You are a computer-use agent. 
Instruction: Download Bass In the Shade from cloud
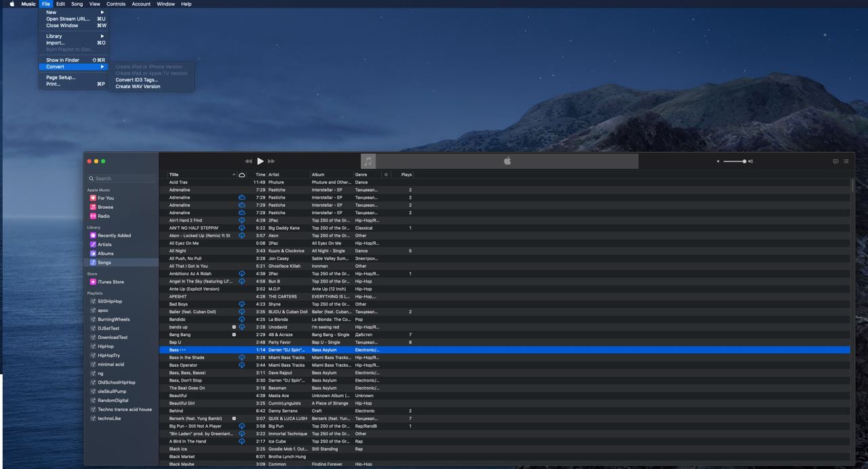pyautogui.click(x=241, y=357)
